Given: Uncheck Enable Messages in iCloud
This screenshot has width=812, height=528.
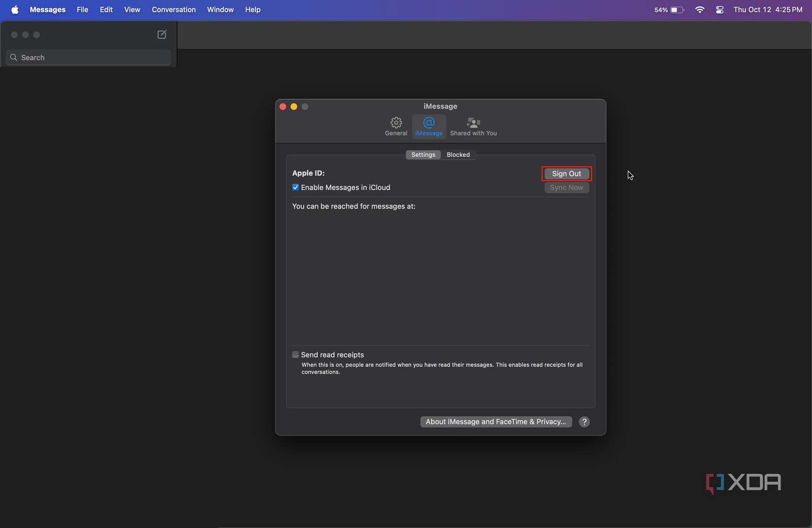Looking at the screenshot, I should pyautogui.click(x=295, y=187).
